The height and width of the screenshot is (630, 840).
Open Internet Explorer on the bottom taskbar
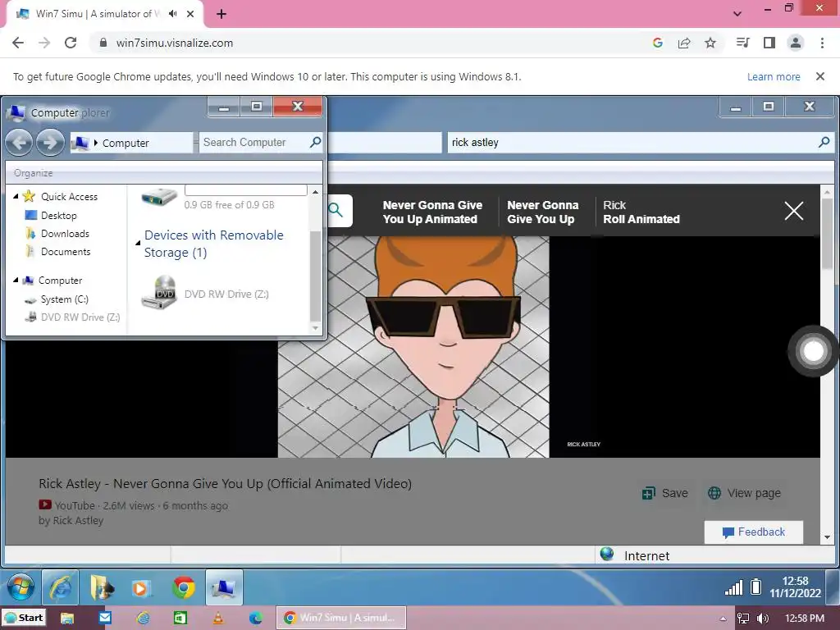[x=143, y=618]
